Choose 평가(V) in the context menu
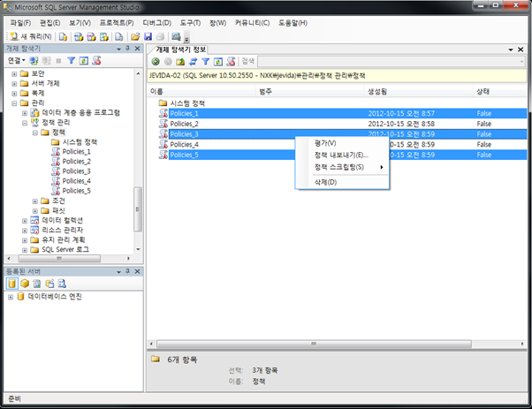The height and width of the screenshot is (409, 532). point(342,143)
